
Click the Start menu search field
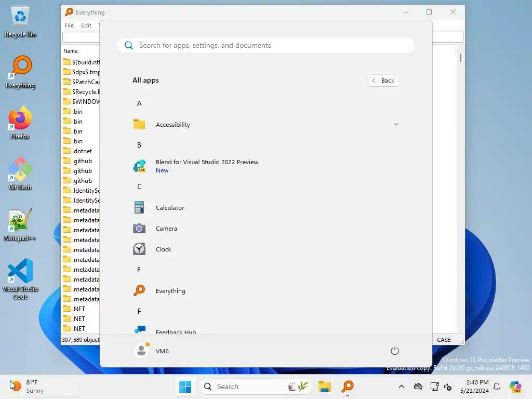pos(265,46)
